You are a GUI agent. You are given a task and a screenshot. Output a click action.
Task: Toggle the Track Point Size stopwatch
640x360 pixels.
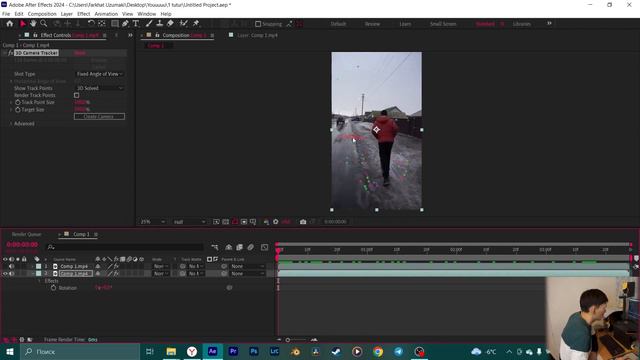pos(18,102)
